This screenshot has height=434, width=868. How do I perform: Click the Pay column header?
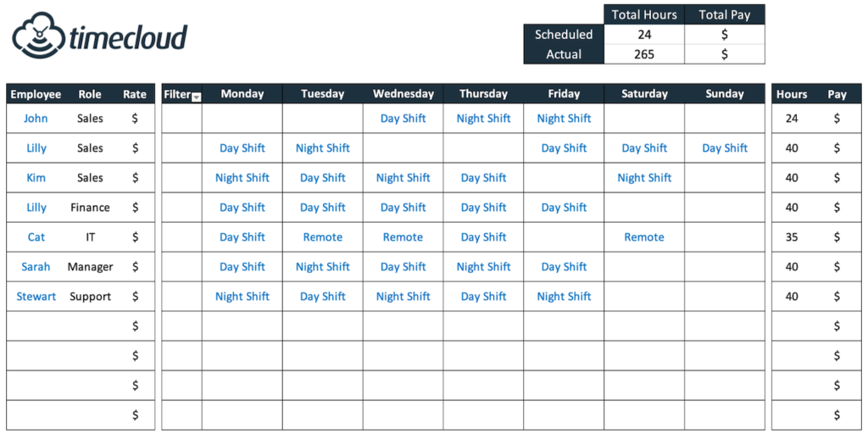(837, 94)
